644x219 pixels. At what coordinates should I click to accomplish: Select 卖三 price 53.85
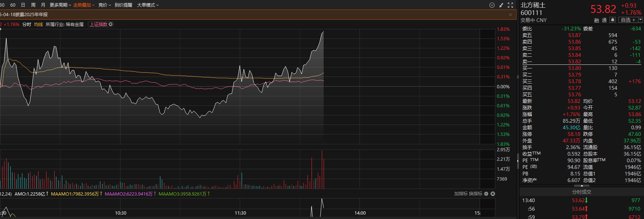(574, 48)
